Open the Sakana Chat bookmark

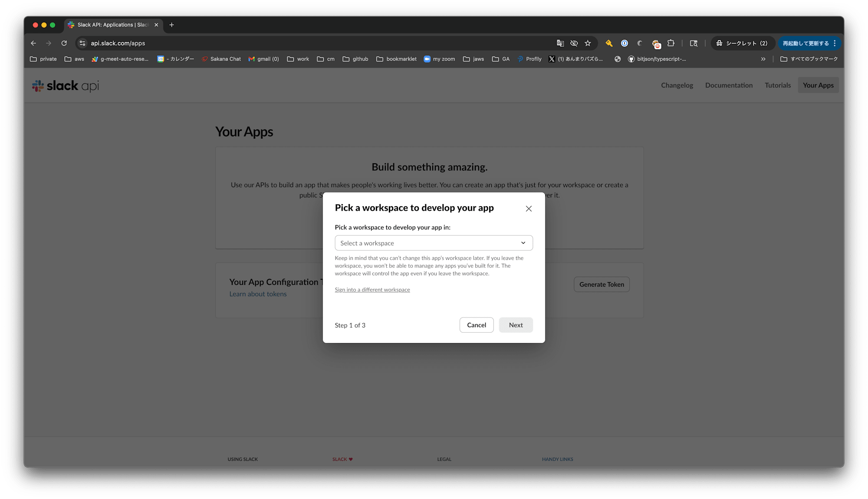tap(221, 59)
